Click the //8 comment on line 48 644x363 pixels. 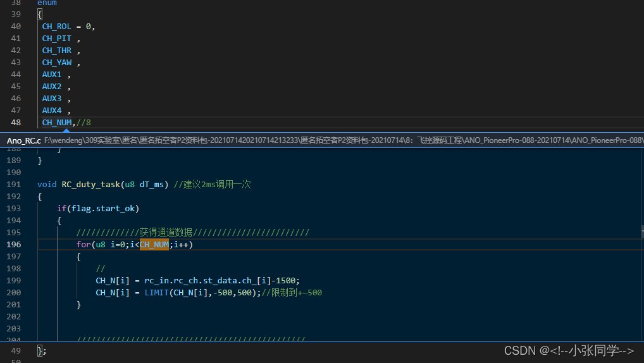pyautogui.click(x=84, y=122)
